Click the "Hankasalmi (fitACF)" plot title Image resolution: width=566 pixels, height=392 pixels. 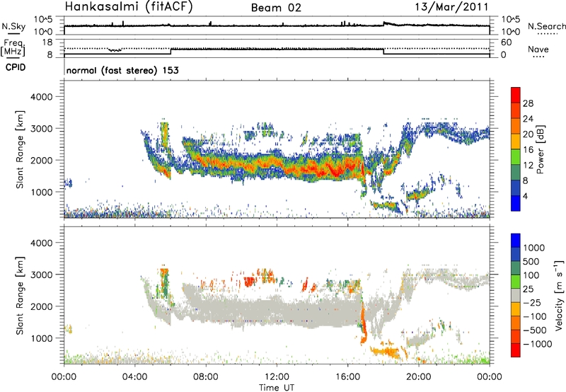128,6
